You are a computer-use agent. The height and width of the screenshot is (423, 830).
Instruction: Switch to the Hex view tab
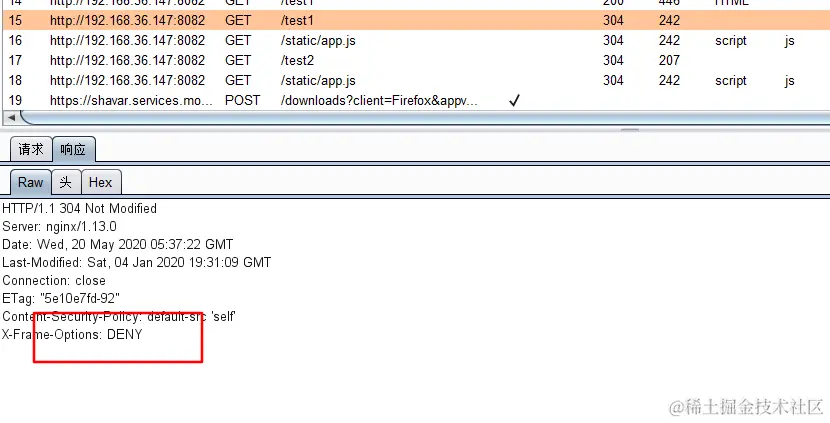pyautogui.click(x=101, y=183)
